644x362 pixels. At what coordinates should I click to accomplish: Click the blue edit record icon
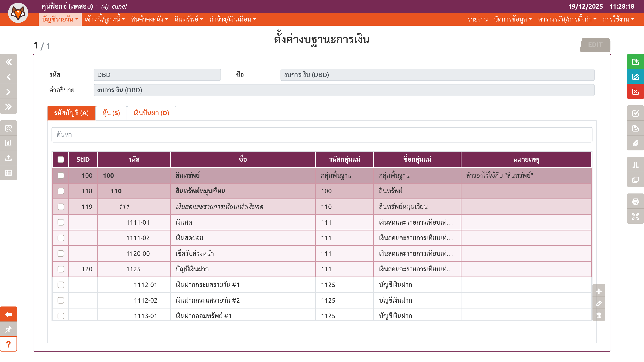(635, 77)
